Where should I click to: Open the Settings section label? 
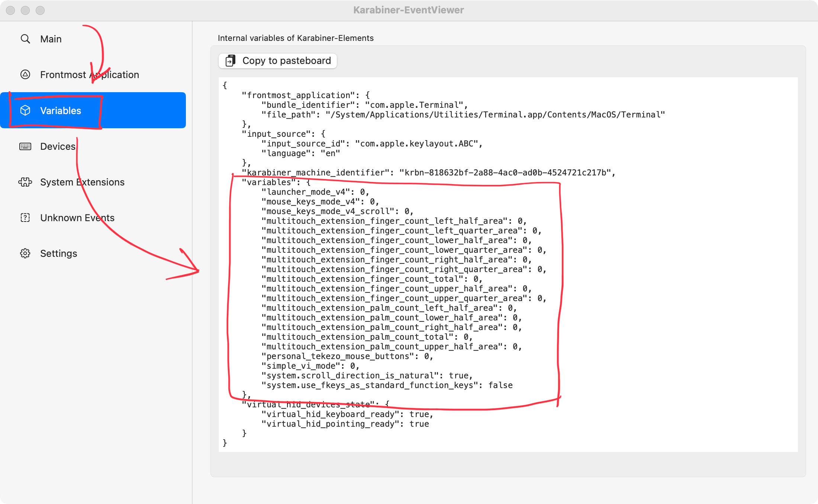click(x=58, y=253)
